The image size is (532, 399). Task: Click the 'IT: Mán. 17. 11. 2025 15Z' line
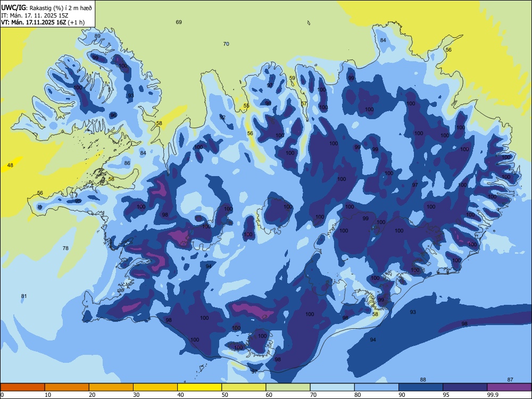[35, 15]
